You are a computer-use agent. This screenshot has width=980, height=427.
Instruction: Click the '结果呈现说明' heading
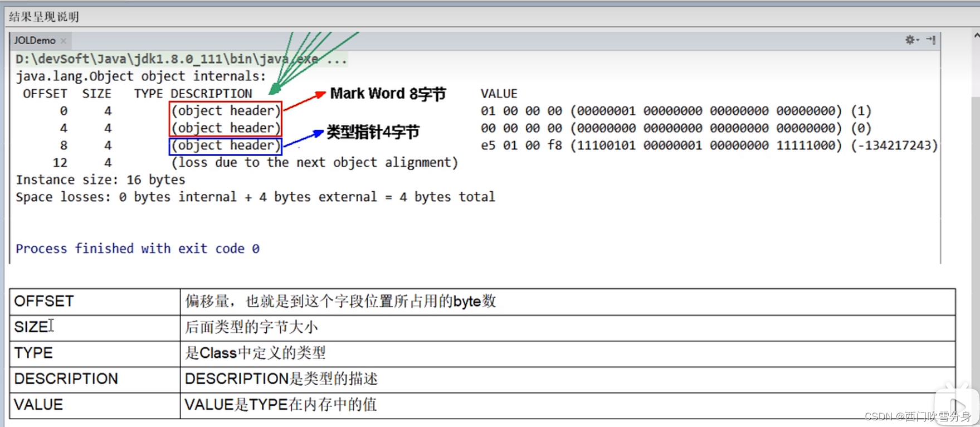coord(44,17)
